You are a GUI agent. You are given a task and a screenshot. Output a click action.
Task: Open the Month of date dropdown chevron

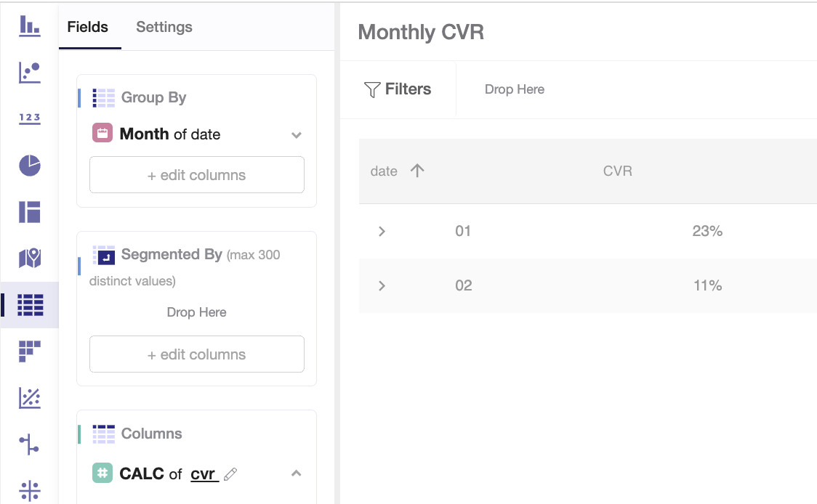tap(296, 135)
